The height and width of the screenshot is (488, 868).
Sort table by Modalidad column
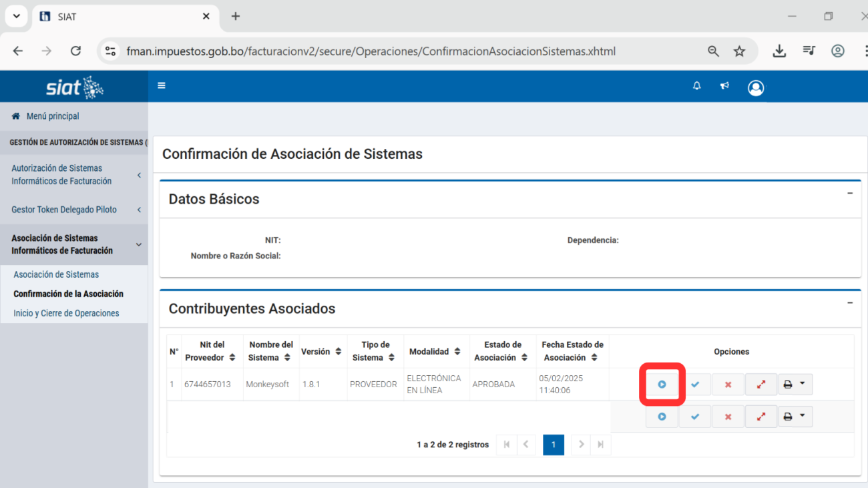click(435, 351)
